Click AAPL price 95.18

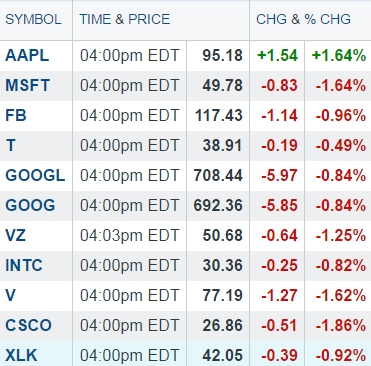click(222, 55)
